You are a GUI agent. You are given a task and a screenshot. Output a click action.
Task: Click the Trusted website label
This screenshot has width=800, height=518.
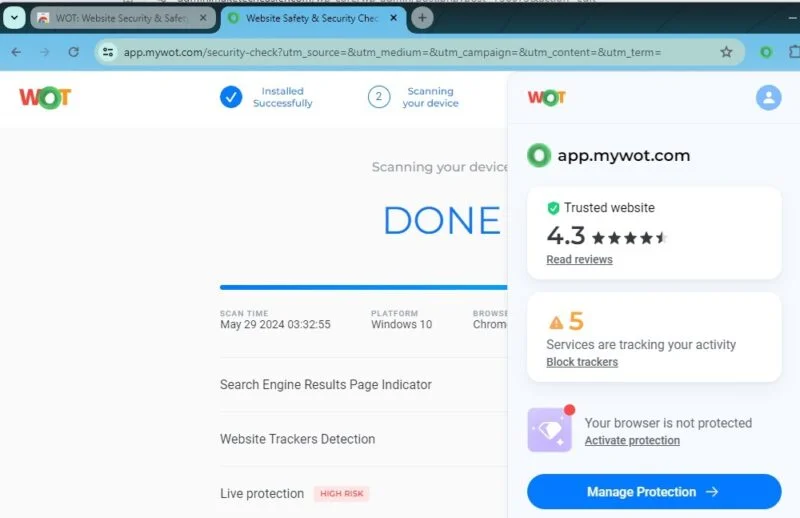point(609,208)
